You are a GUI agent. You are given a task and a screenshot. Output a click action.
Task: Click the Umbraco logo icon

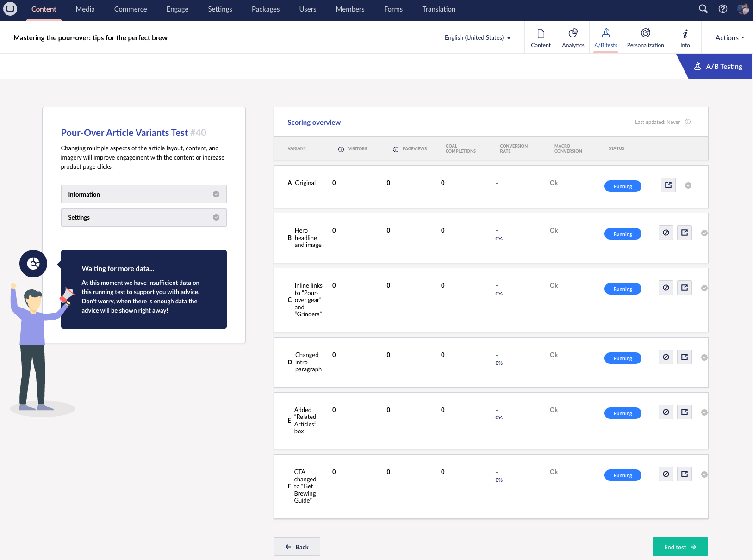(x=10, y=9)
